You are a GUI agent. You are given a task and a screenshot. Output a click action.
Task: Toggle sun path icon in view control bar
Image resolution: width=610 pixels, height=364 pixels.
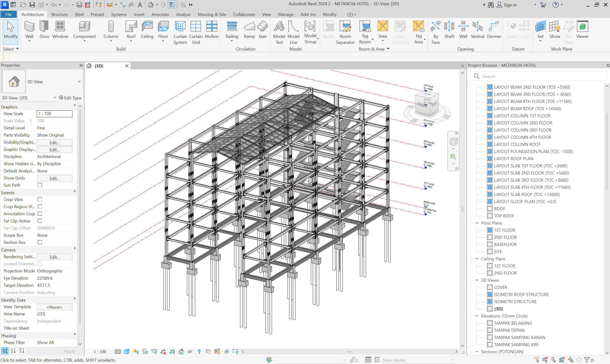pyautogui.click(x=136, y=352)
